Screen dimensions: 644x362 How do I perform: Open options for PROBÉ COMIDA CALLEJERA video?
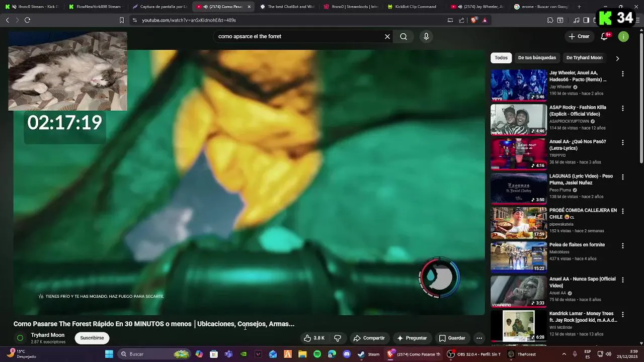pyautogui.click(x=622, y=211)
